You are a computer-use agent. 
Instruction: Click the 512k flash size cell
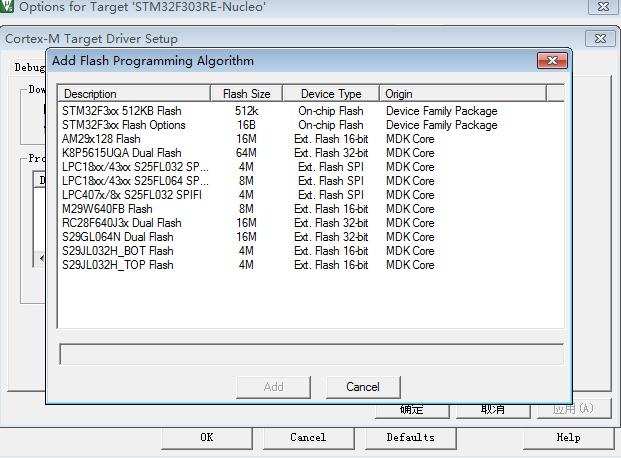point(246,111)
